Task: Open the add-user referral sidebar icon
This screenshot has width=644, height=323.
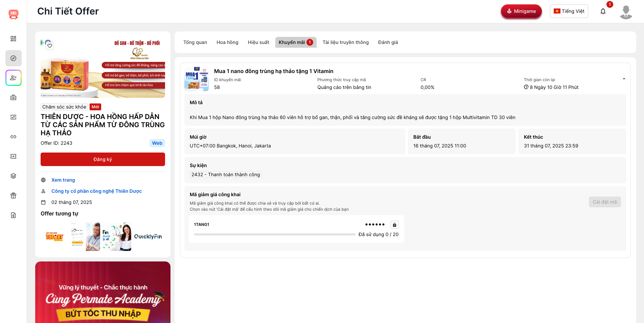Action: point(14,78)
